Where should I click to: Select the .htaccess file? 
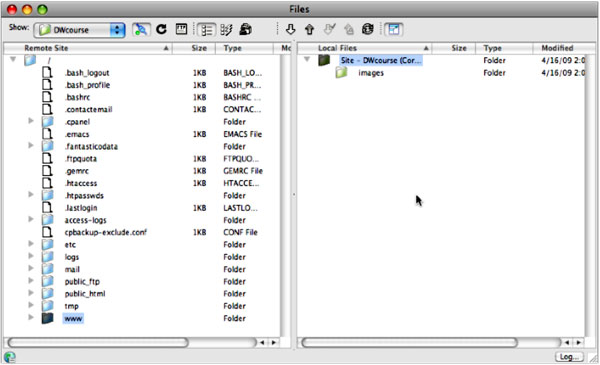(x=81, y=184)
